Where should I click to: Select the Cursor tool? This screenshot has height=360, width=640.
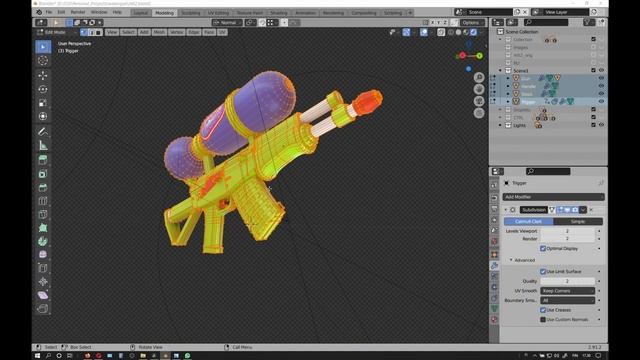click(43, 61)
